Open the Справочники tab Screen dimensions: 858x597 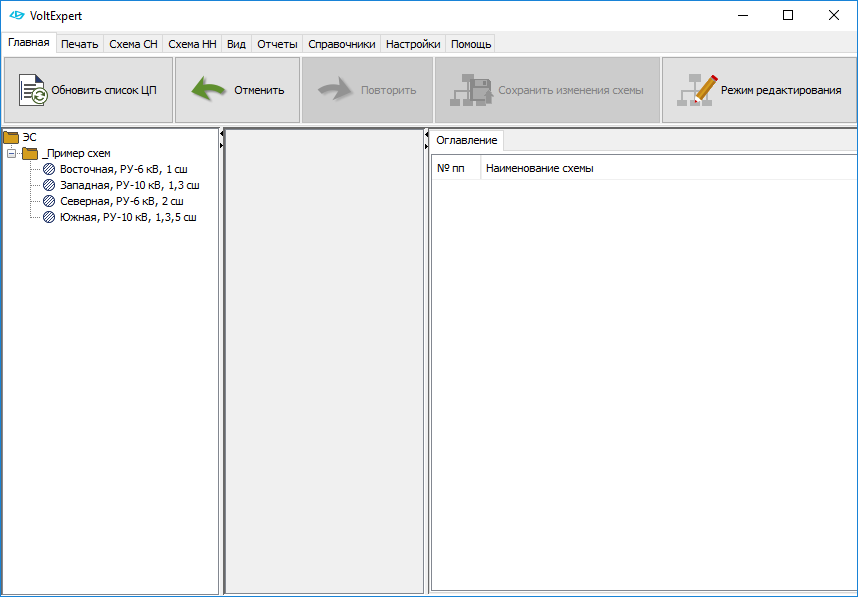341,44
